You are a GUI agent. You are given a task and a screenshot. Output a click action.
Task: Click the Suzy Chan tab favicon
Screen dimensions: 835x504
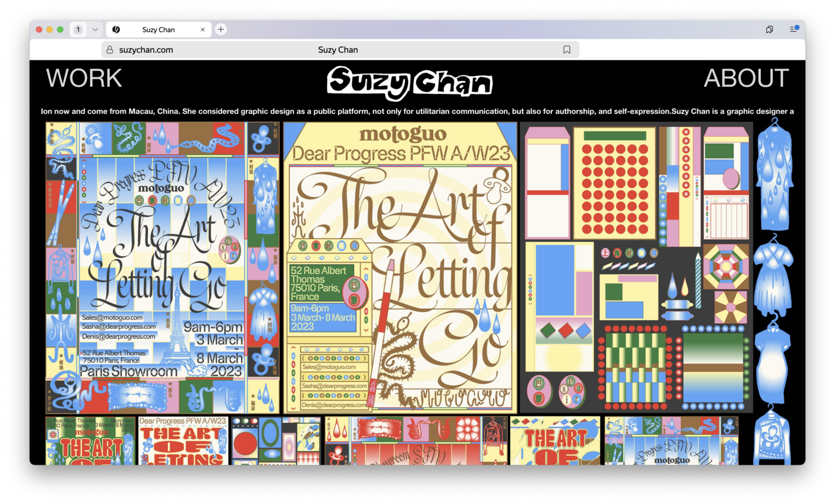[x=116, y=30]
